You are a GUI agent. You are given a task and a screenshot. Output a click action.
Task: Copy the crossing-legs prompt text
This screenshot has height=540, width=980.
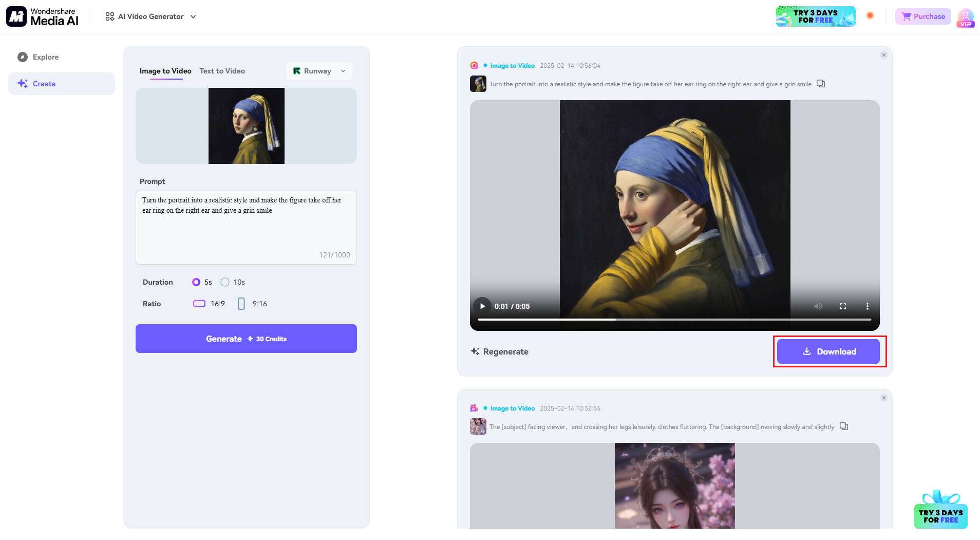[x=844, y=426]
